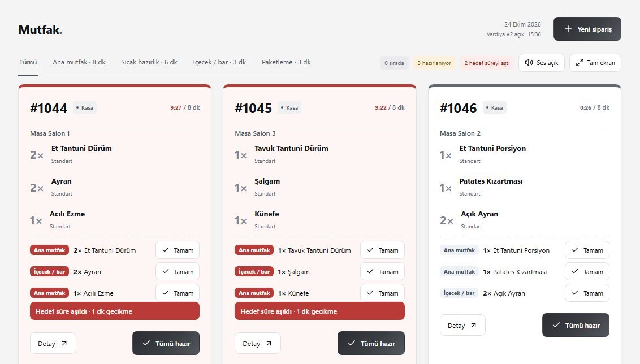Viewport: 640px width, 364px height.
Task: Click the Kasa badge on order #1046
Action: click(494, 108)
